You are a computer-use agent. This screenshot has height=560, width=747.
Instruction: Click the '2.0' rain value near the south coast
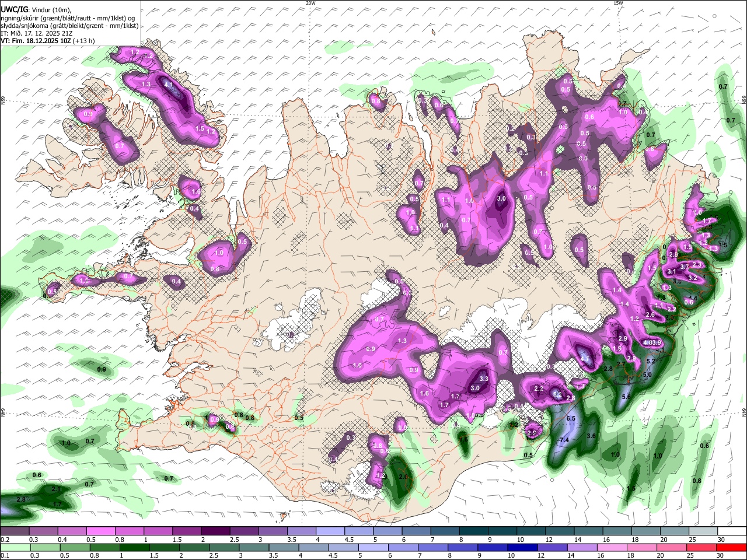(x=403, y=477)
